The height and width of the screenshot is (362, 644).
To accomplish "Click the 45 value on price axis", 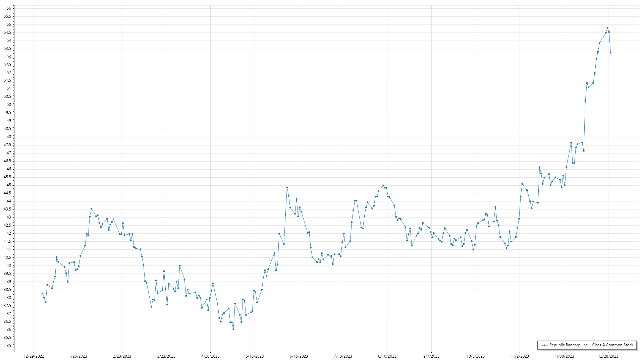I will tap(9, 185).
